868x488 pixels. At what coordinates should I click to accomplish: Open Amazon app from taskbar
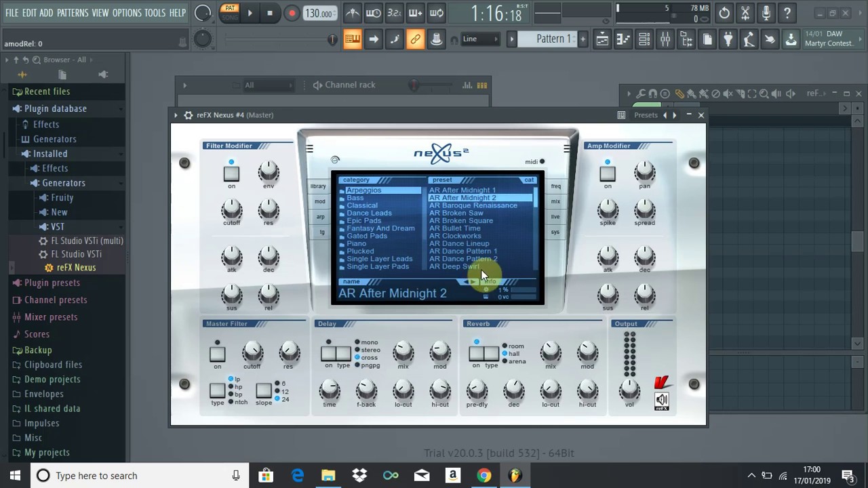[452, 476]
